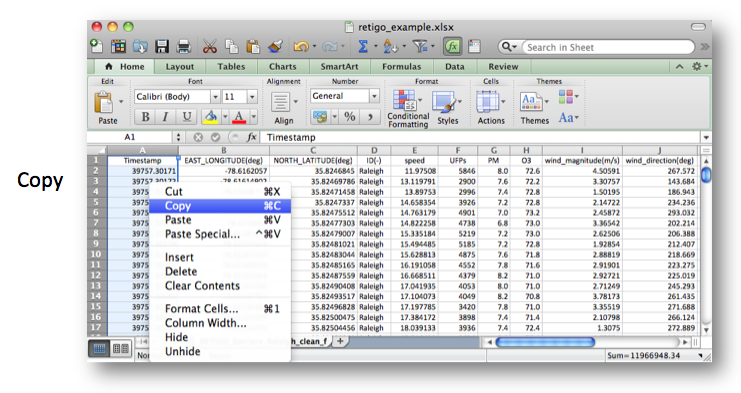Choose Cut in the context menu
Screen dimensions: 741x393
point(220,192)
